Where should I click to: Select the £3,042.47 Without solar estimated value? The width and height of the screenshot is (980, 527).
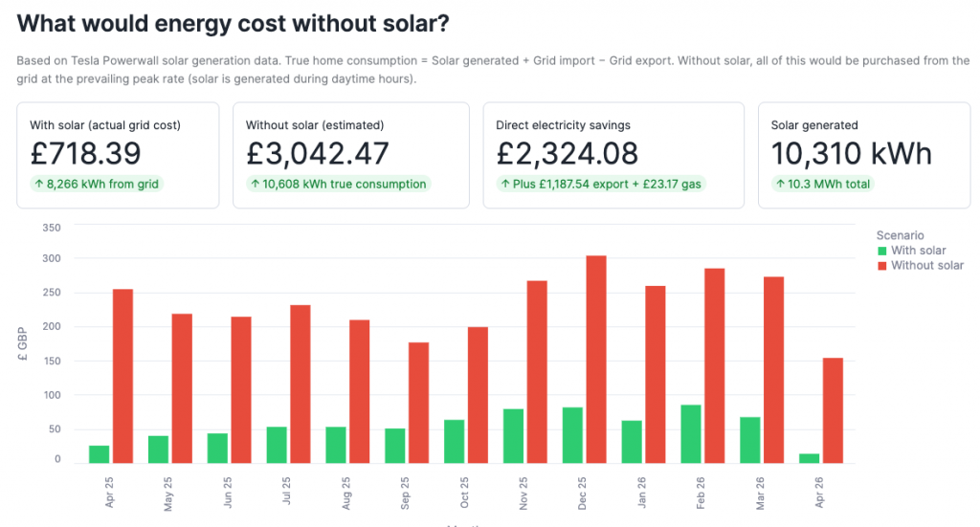click(x=317, y=153)
